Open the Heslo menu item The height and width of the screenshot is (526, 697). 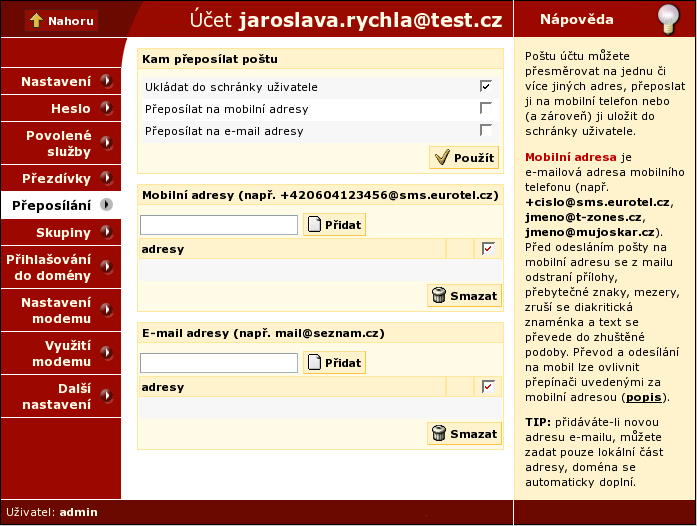pos(61,108)
